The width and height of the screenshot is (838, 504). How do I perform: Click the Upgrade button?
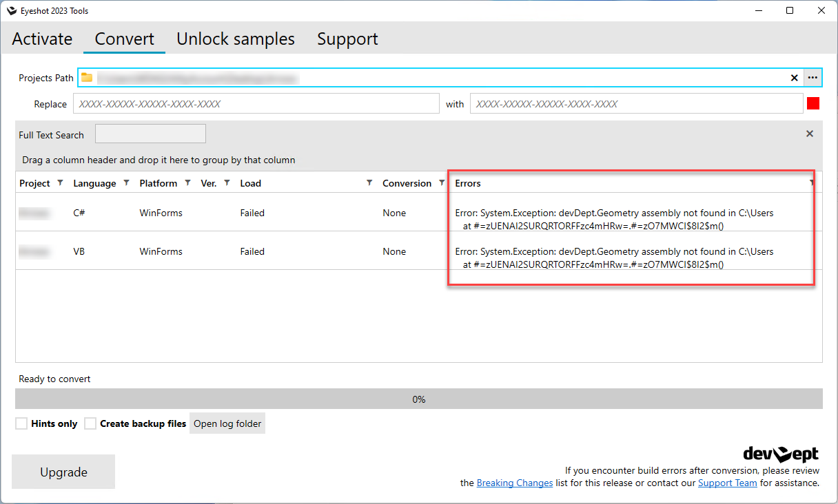pyautogui.click(x=63, y=472)
